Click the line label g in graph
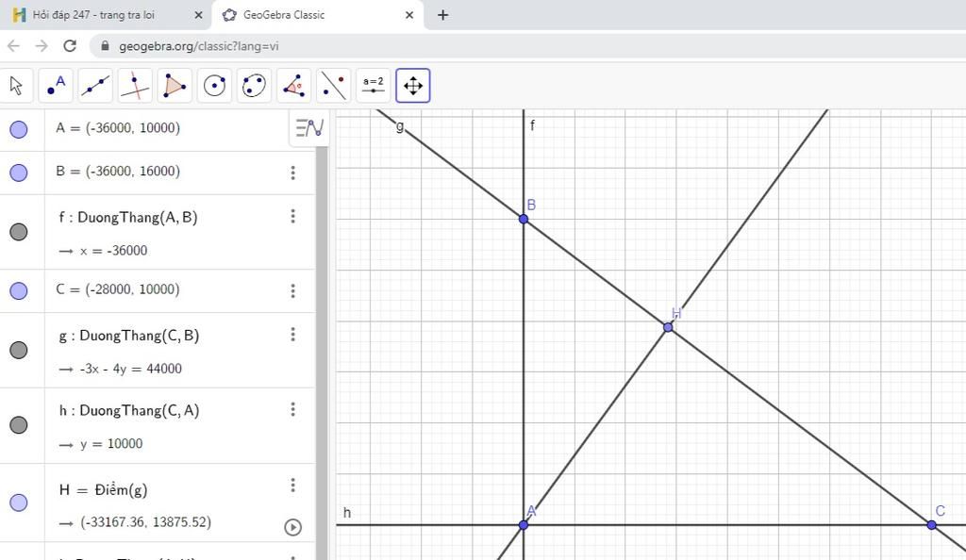Image resolution: width=966 pixels, height=560 pixels. tap(400, 126)
